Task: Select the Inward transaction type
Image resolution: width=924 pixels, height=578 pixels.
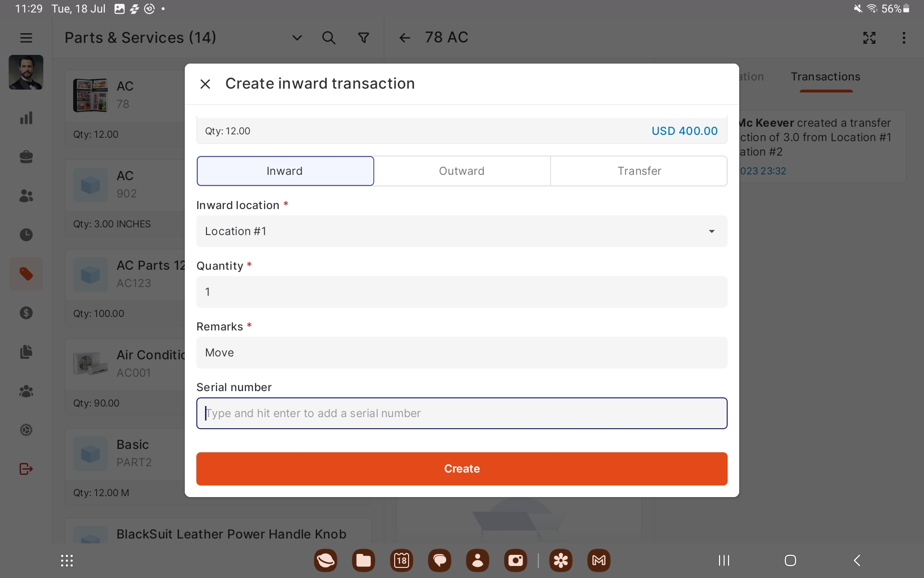Action: click(285, 171)
